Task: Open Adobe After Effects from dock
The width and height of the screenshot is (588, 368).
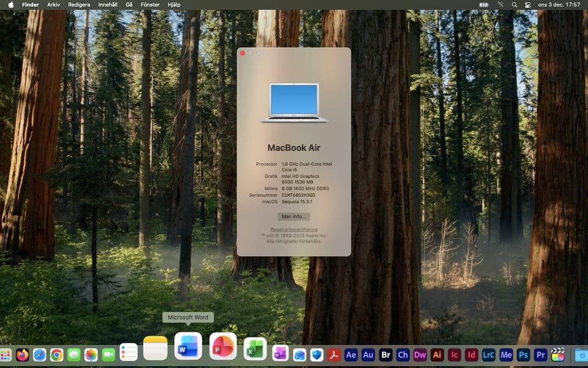Action: tap(351, 355)
